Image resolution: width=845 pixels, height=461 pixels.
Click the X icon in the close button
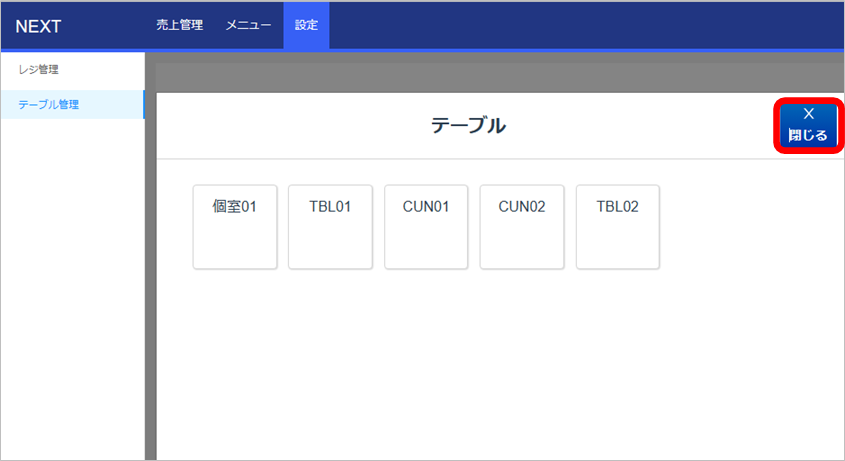coord(808,114)
